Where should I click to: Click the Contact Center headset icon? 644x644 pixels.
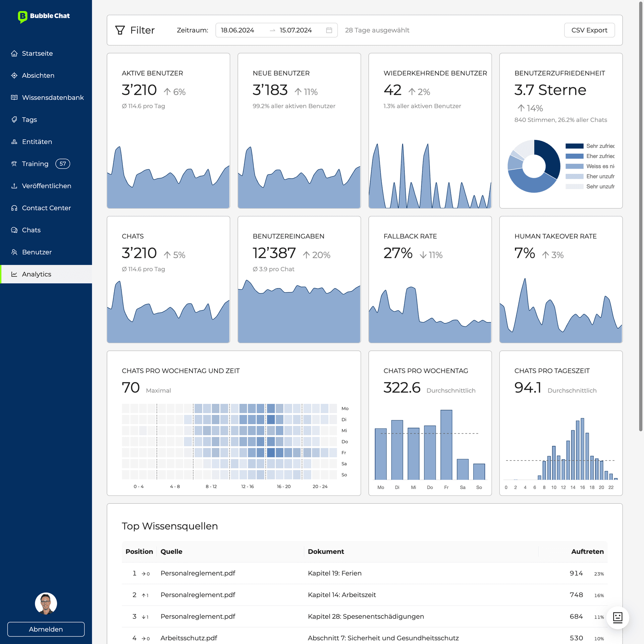point(14,208)
